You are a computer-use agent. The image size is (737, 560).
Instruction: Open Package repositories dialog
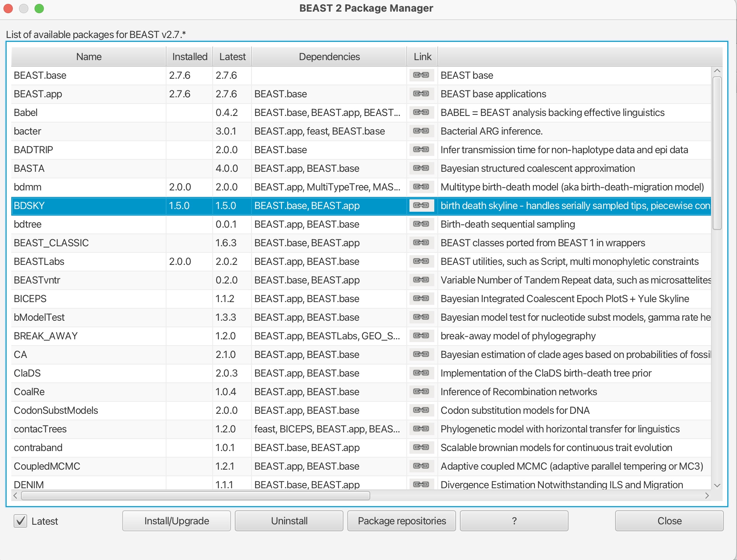click(x=402, y=521)
